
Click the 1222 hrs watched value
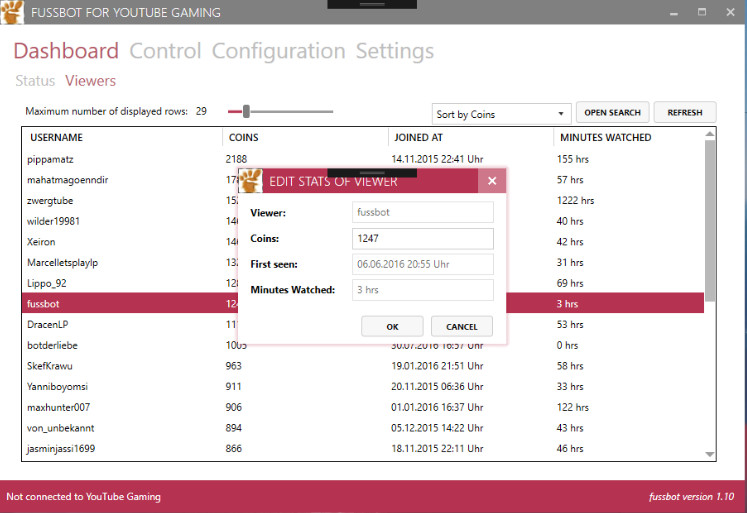[x=575, y=201]
